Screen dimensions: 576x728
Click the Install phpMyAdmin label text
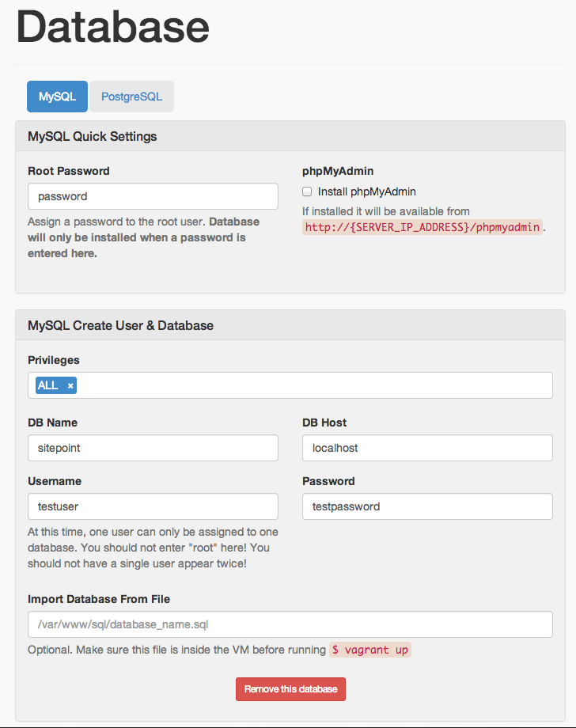click(366, 191)
